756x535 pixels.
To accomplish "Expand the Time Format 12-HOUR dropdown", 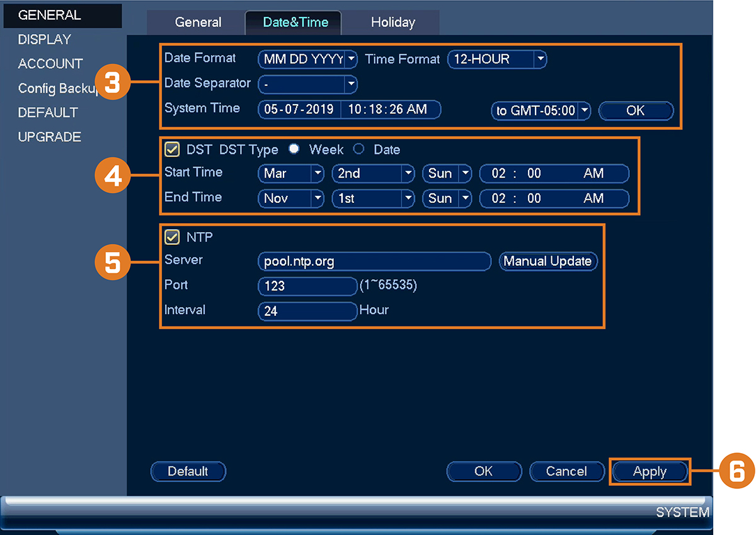I will [x=497, y=59].
